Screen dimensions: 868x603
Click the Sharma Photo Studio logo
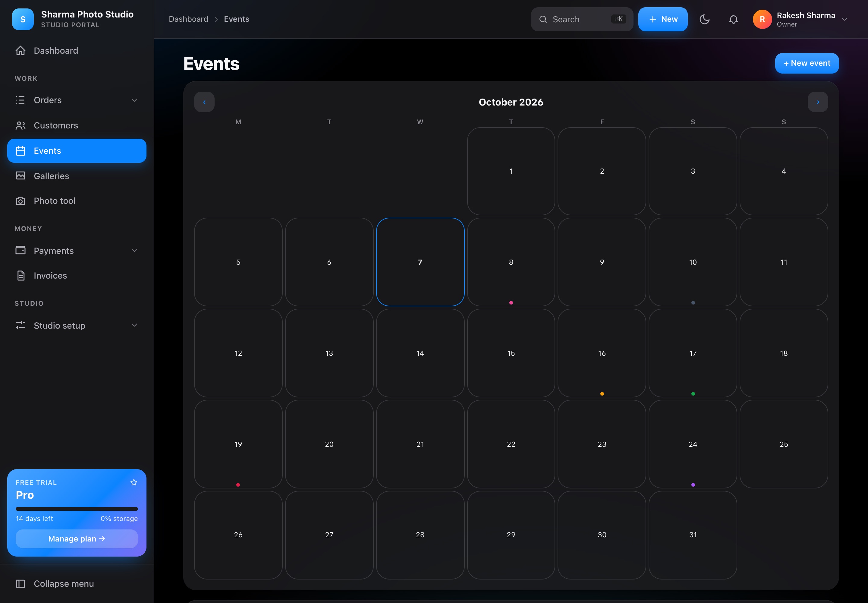tap(23, 19)
